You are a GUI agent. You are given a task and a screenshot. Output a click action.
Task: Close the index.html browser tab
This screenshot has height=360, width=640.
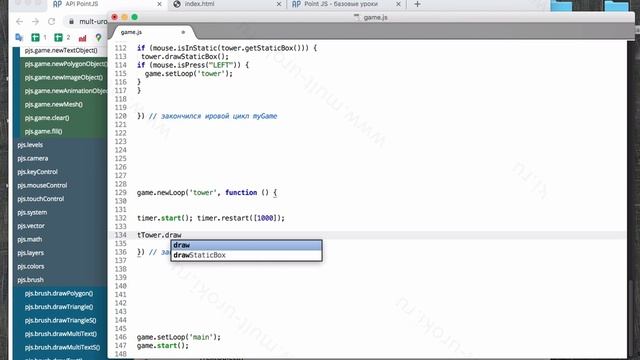tap(279, 4)
